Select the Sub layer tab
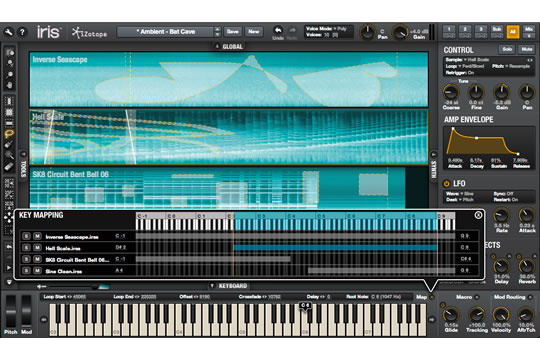The height and width of the screenshot is (360, 540). point(497,32)
